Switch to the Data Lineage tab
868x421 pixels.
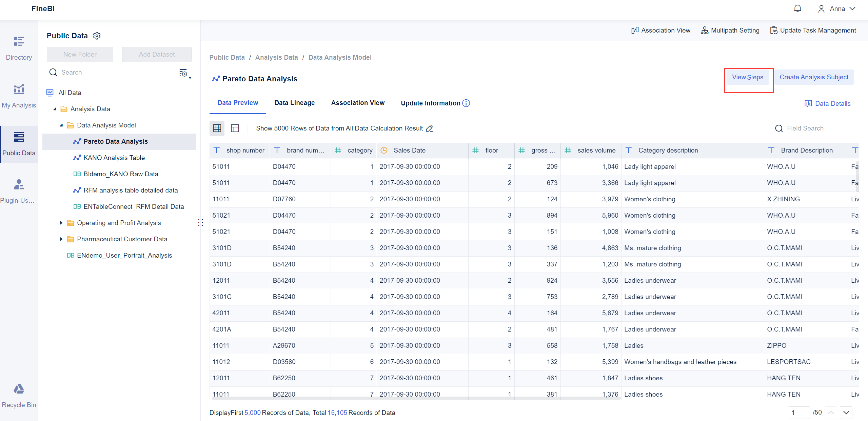tap(294, 103)
